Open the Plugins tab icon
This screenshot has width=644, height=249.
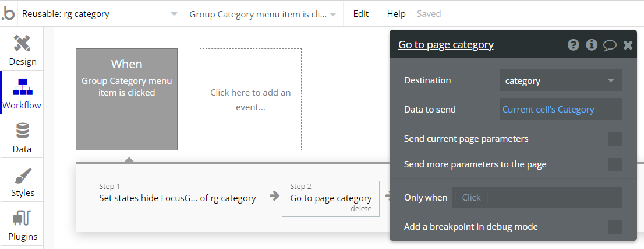22,219
